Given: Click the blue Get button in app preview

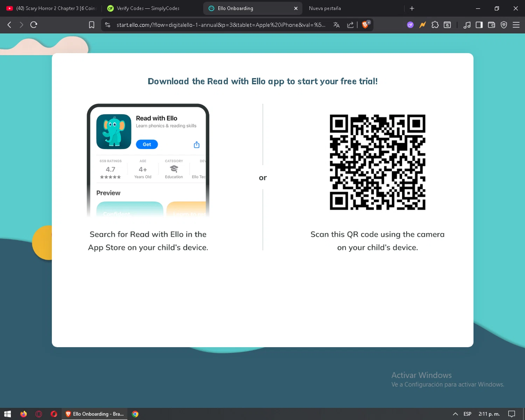Looking at the screenshot, I should point(147,144).
